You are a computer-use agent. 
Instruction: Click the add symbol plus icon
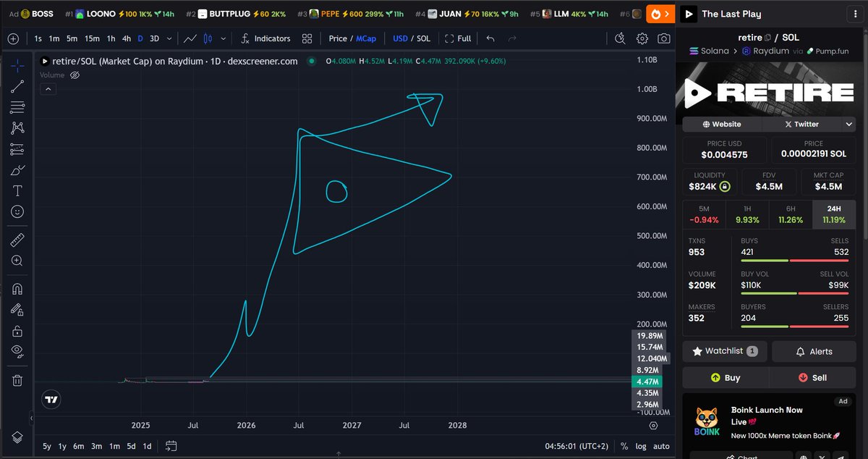[13, 38]
